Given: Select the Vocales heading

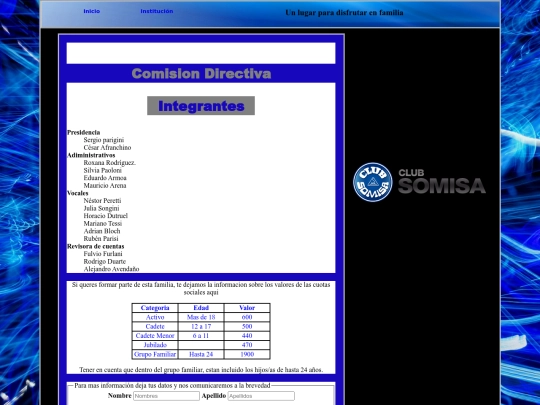Looking at the screenshot, I should click(78, 193).
